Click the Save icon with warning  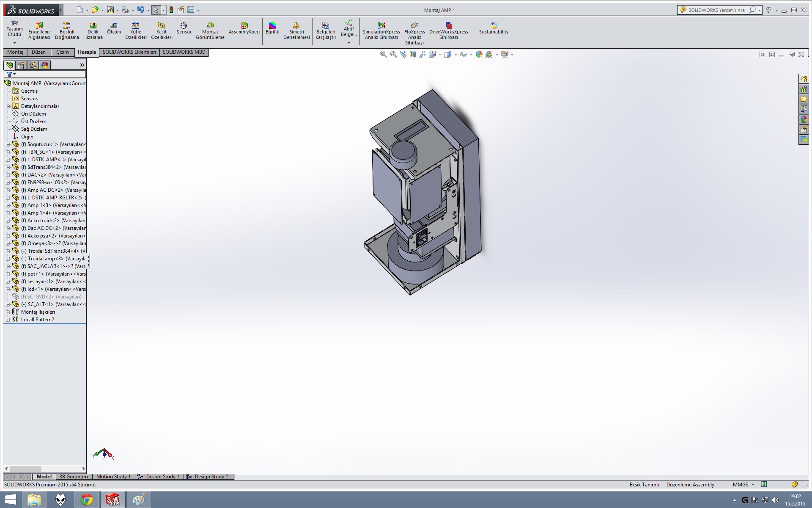110,10
